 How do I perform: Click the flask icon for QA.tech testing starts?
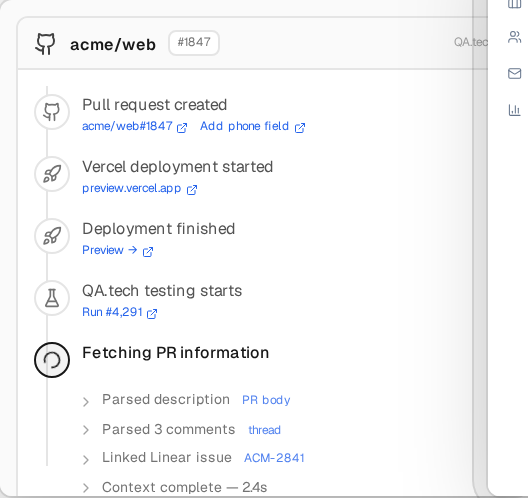click(52, 298)
